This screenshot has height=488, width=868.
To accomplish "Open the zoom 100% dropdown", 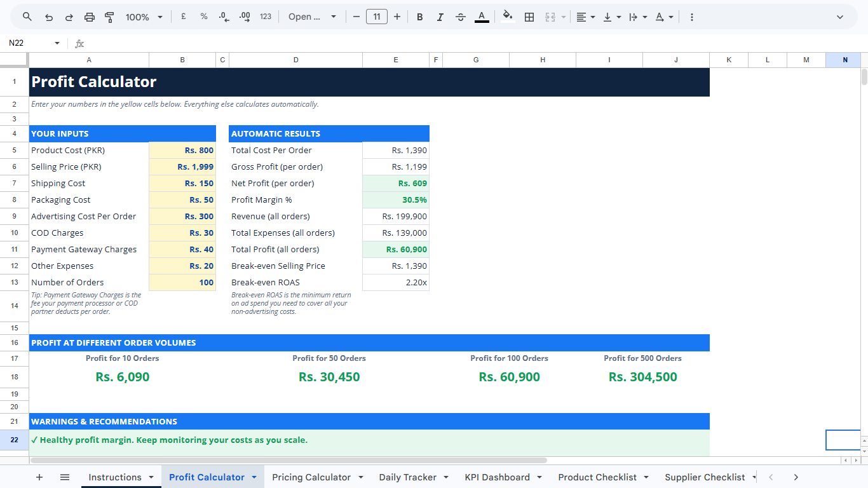I will pyautogui.click(x=144, y=17).
